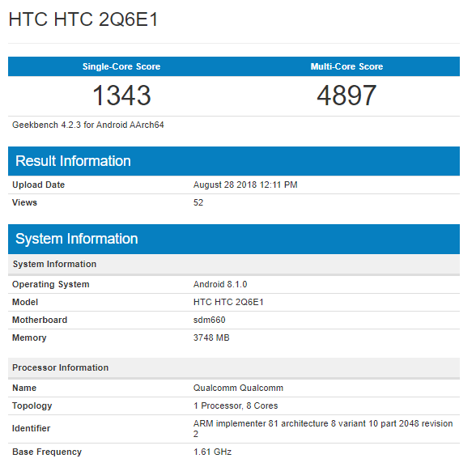Click the Android 8.1.0 value
476x467 pixels.
coord(220,284)
